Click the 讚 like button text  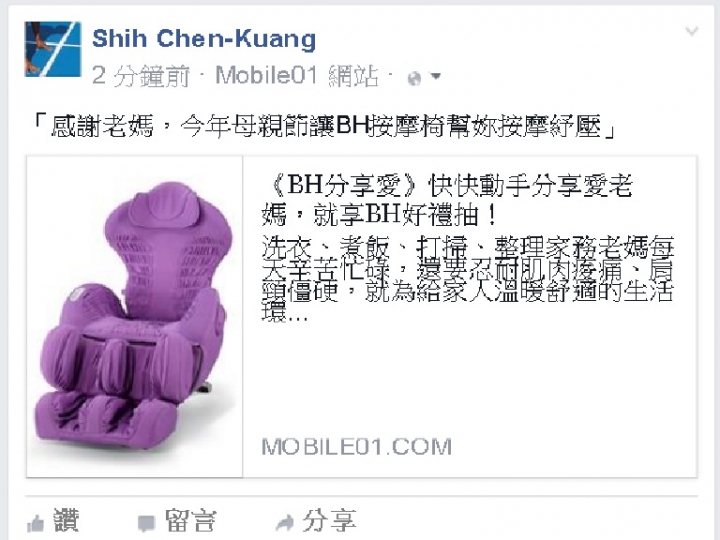pos(66,520)
